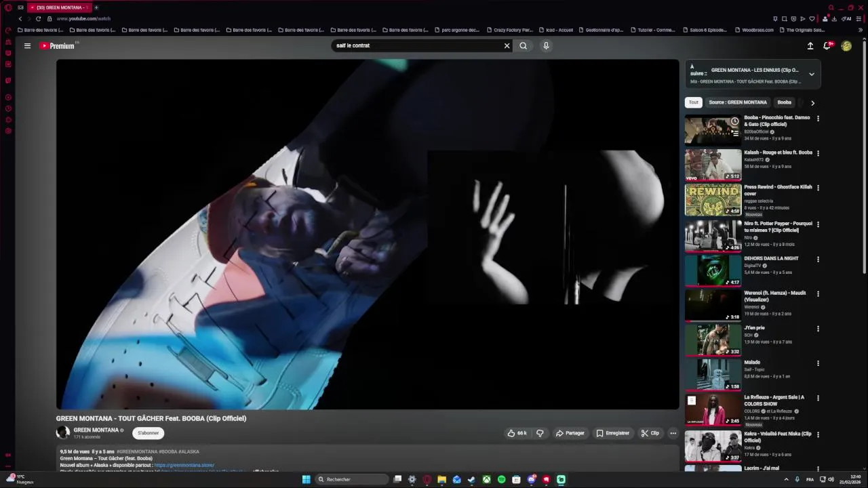Click the taskbar Rechercher search box
Image resolution: width=868 pixels, height=488 pixels.
(x=352, y=480)
